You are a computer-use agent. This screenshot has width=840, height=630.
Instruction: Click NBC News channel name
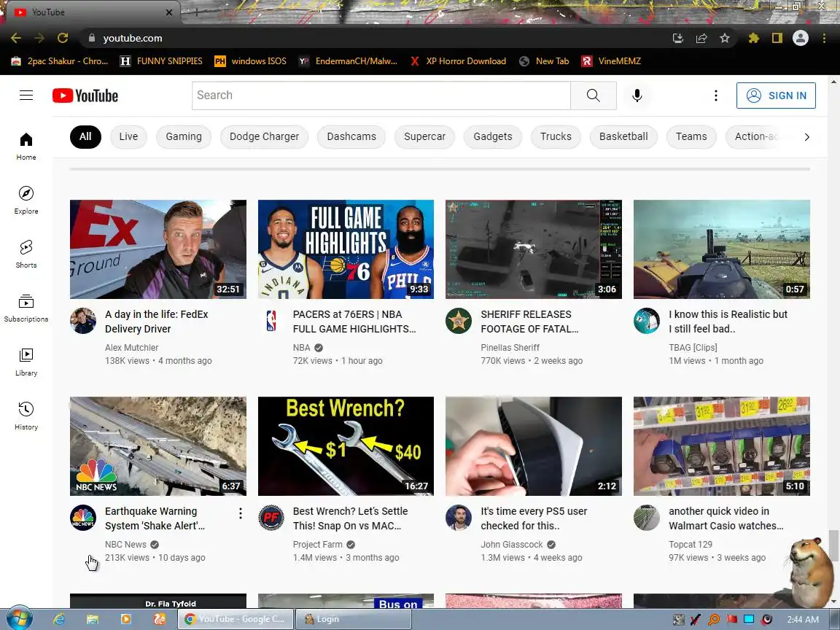125,544
